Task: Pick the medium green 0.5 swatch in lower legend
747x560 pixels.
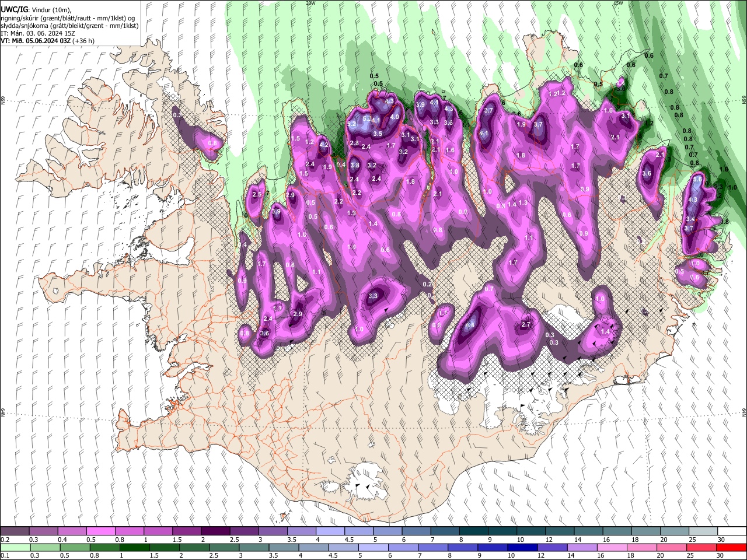Action: [75, 548]
